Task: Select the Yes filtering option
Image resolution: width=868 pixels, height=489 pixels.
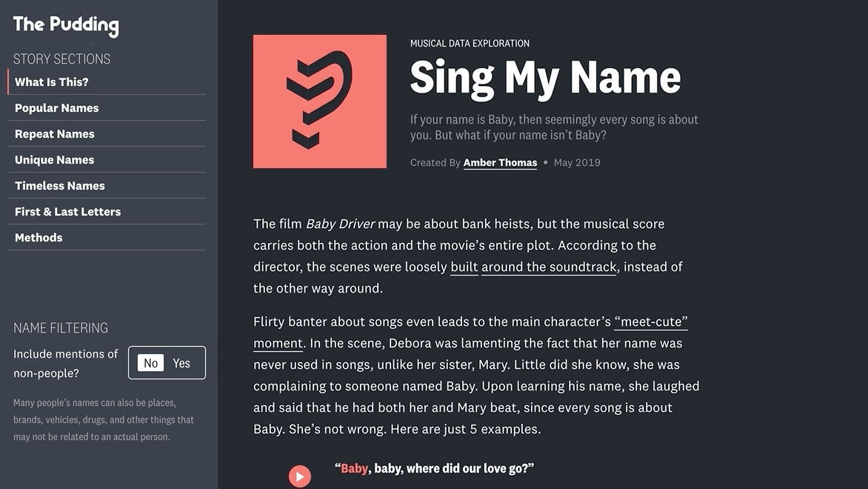Action: coord(181,363)
